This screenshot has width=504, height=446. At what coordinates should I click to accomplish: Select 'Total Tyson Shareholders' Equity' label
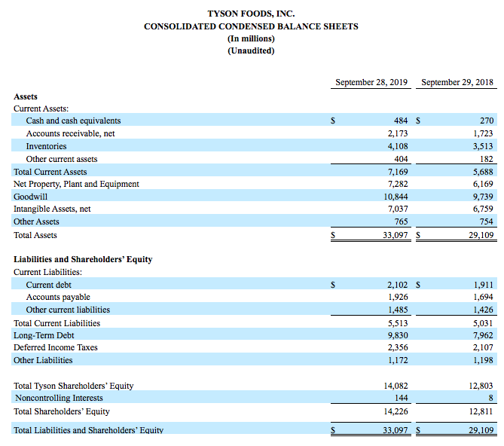[x=73, y=386]
